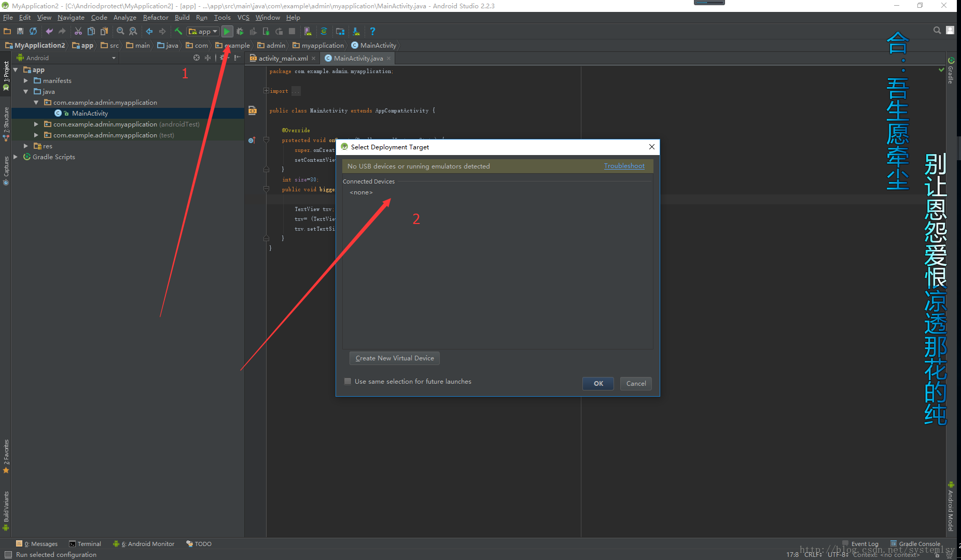Click the Cut scissors icon
Image resolution: width=961 pixels, height=560 pixels.
(78, 31)
